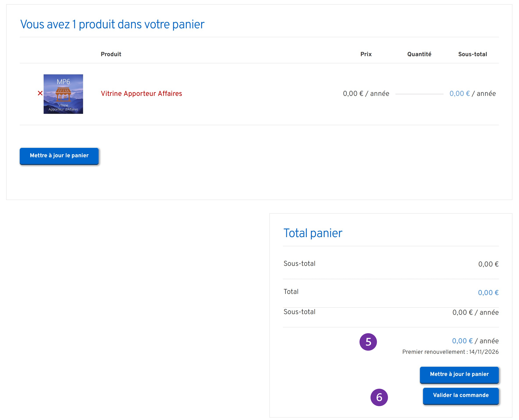Viewport: 519px width, 420px height.
Task: Click the Total panier heading
Action: (x=312, y=233)
